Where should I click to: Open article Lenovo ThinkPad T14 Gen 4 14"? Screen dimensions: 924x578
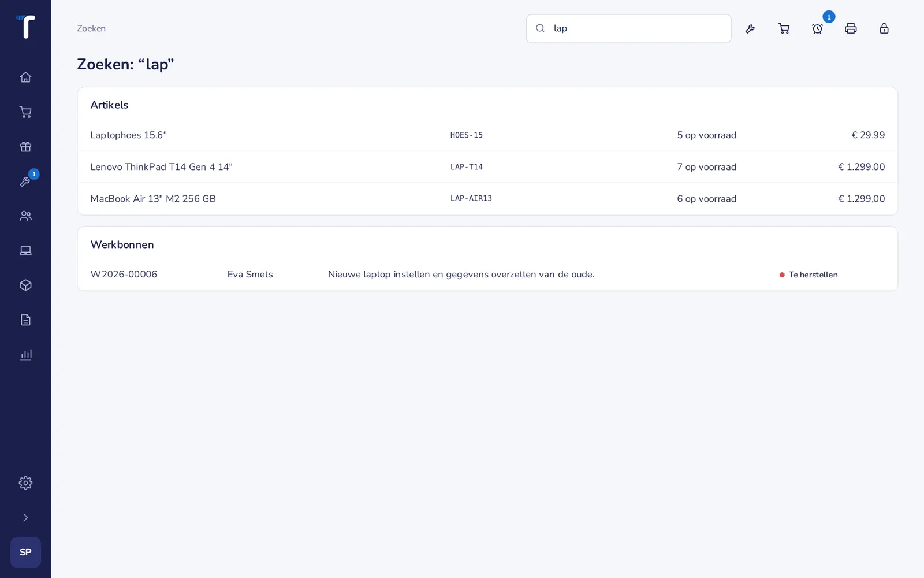(487, 167)
